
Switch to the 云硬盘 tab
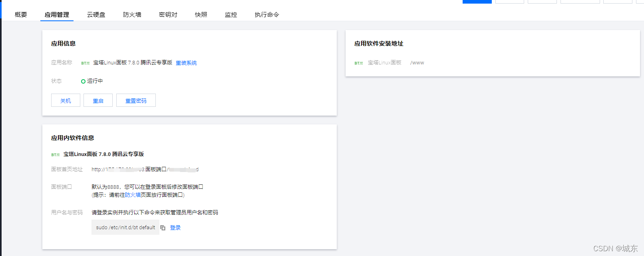pos(96,14)
